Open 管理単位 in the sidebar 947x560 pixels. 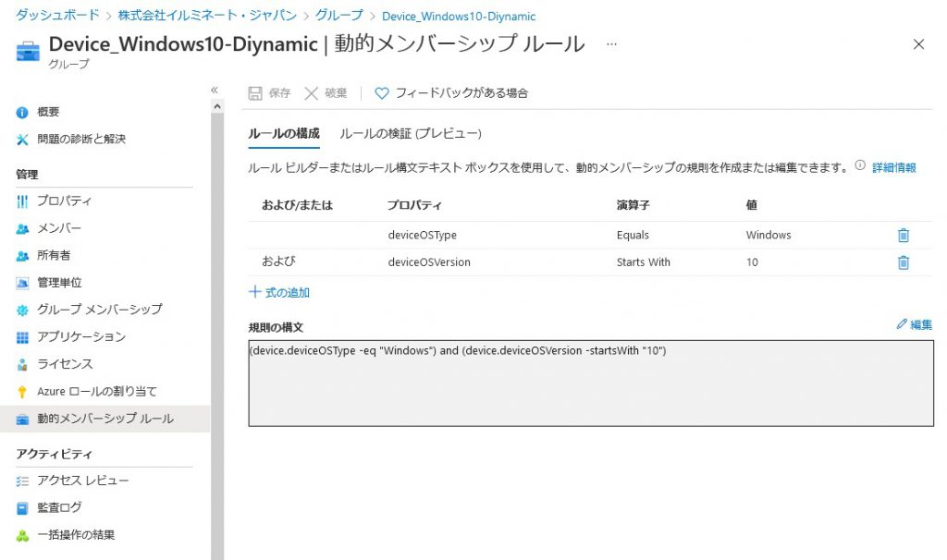[58, 283]
